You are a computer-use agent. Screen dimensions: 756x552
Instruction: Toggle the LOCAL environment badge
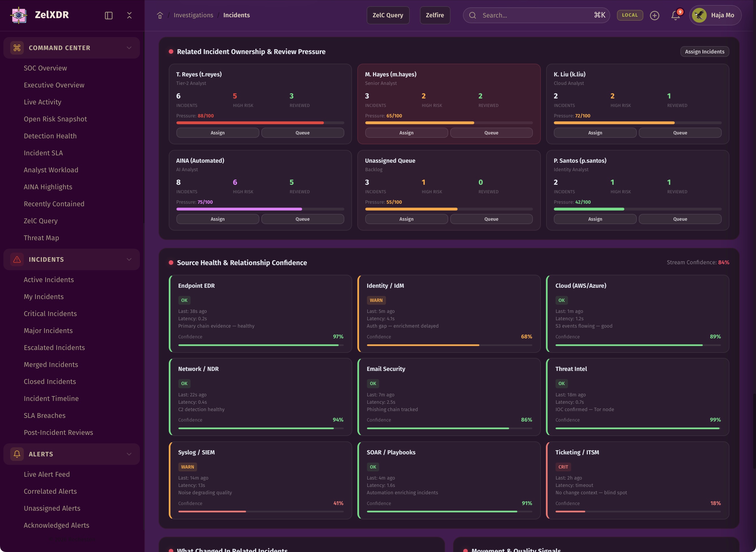[x=630, y=15]
